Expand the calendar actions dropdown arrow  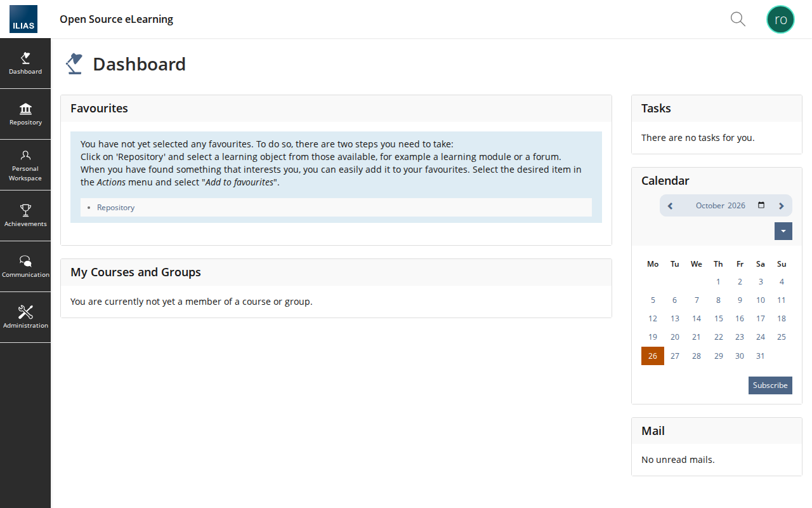(x=783, y=231)
